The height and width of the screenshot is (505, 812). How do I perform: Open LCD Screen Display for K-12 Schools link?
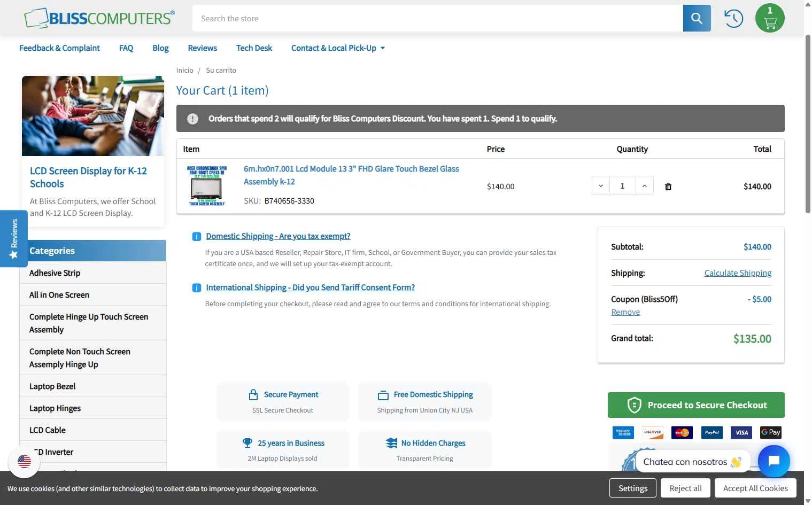tap(88, 177)
